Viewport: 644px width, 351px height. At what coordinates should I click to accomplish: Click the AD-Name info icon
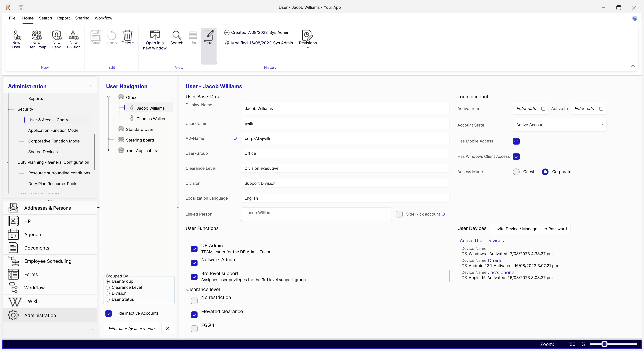click(235, 138)
